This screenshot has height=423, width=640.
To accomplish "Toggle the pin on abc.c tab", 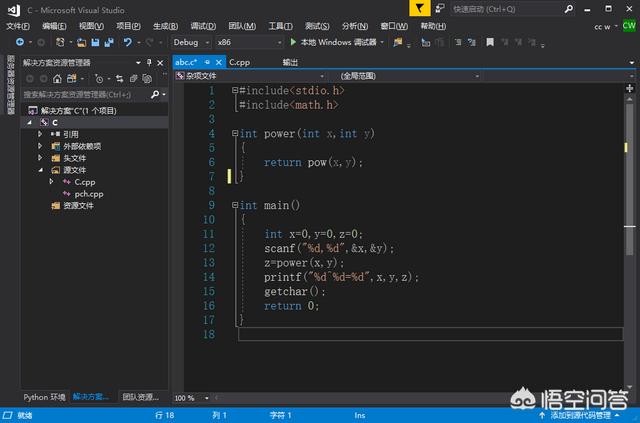I will point(207,62).
